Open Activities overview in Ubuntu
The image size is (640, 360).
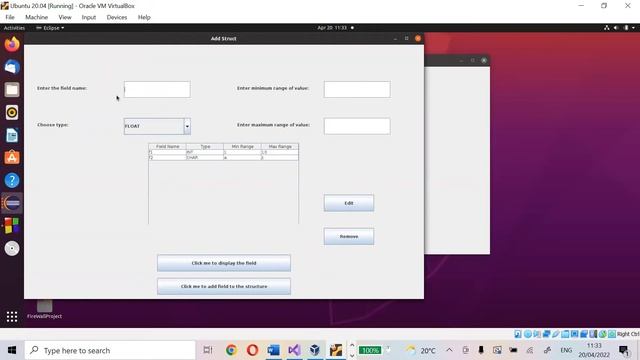point(14,28)
